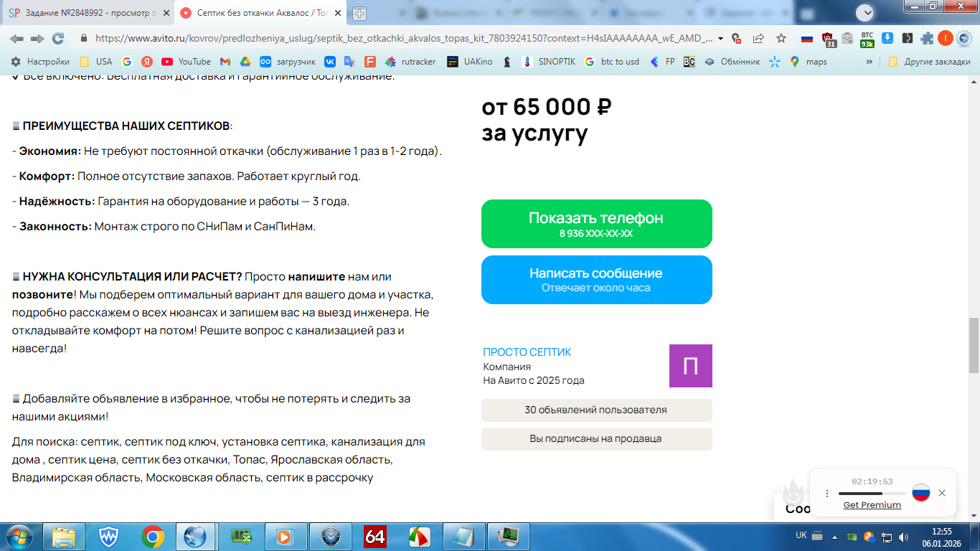Click the Get Premium link
The height and width of the screenshot is (551, 980).
pos(872,505)
